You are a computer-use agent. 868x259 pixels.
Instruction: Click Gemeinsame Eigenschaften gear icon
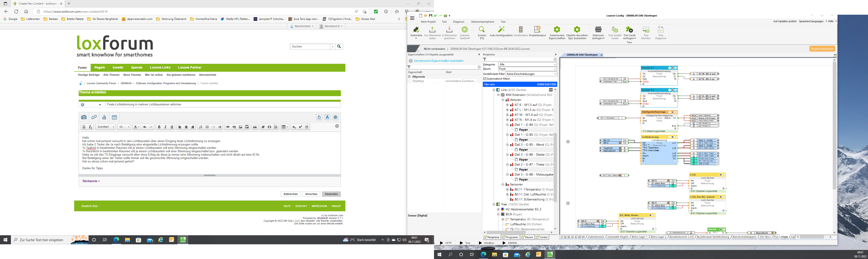557,30
